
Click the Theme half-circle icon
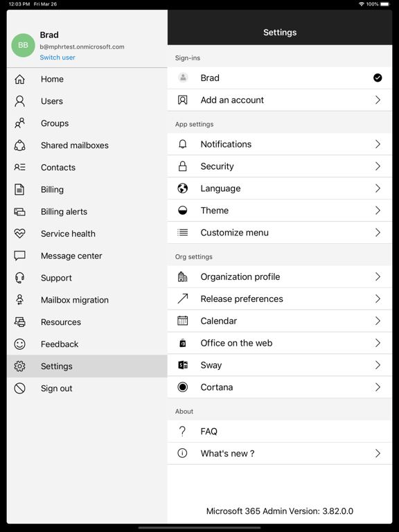point(183,211)
